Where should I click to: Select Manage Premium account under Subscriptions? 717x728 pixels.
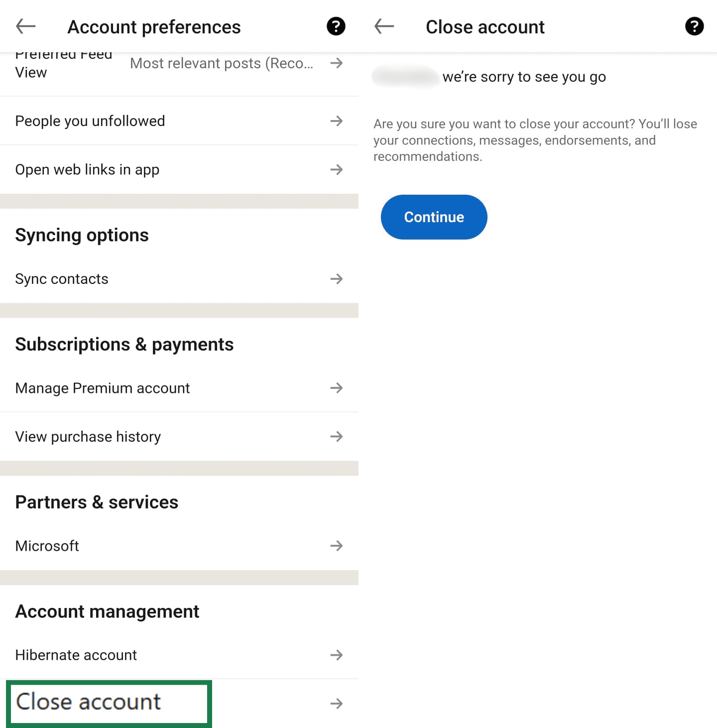click(x=102, y=388)
